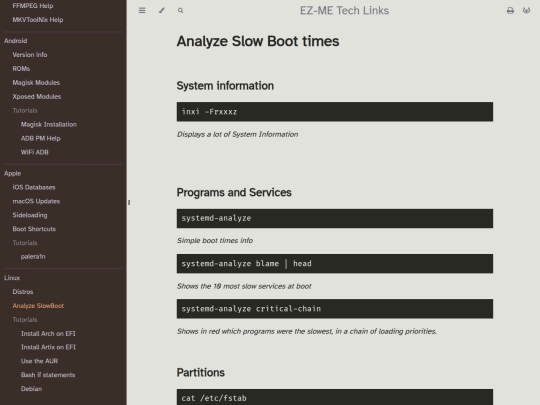
Task: Open Debian tutorial
Action: (x=31, y=388)
